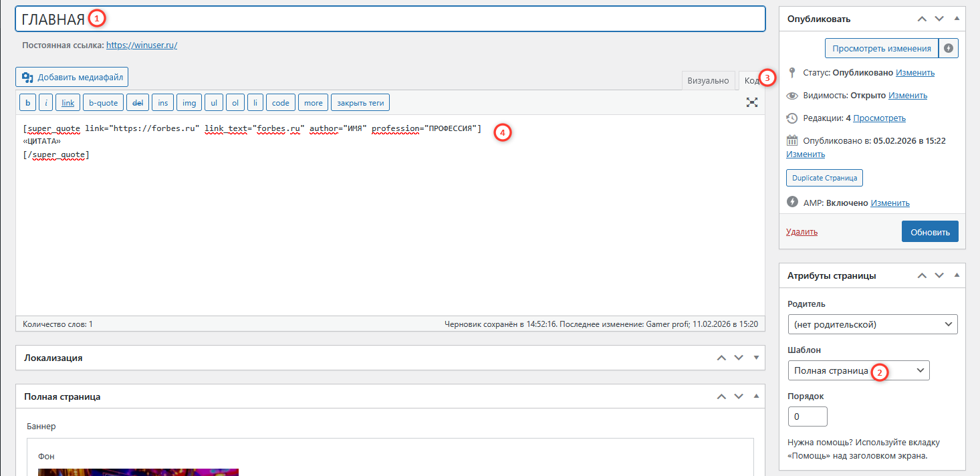This screenshot has height=476, width=980.
Task: Collapse the Опубликовать panel with triangle toggle
Action: coord(957,19)
